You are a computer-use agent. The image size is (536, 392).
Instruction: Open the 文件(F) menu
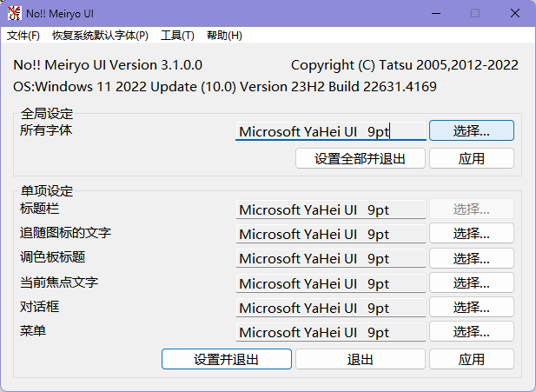23,36
